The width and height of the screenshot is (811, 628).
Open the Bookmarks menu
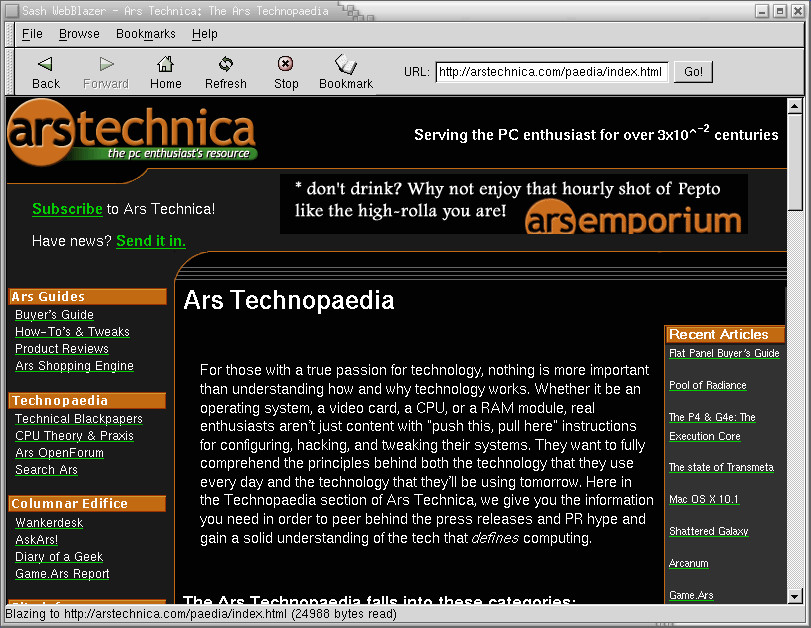click(x=146, y=34)
